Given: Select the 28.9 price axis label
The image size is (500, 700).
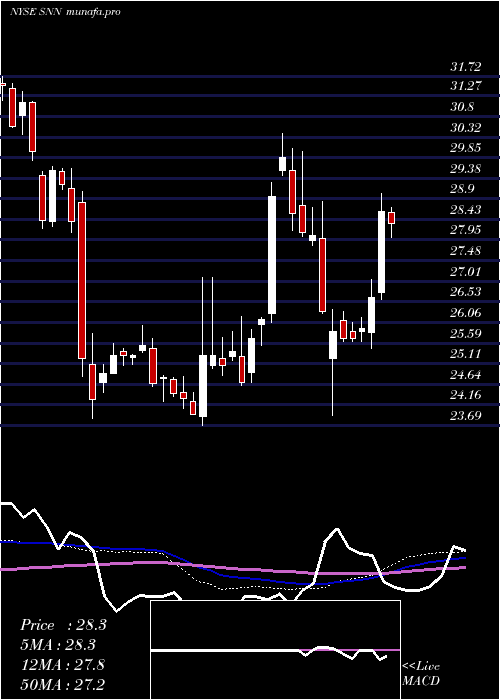Looking at the screenshot, I should 462,189.
